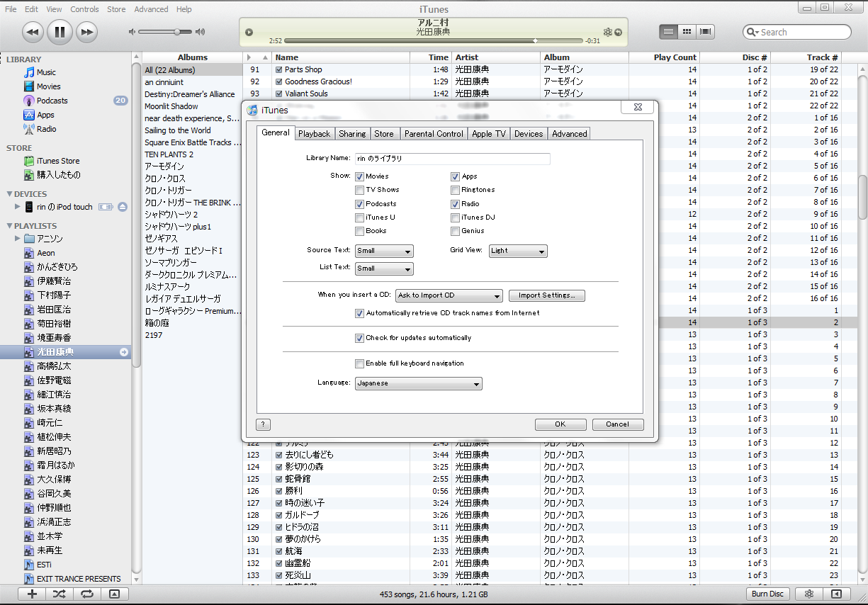Click the song progress bar
The height and width of the screenshot is (605, 868).
434,41
